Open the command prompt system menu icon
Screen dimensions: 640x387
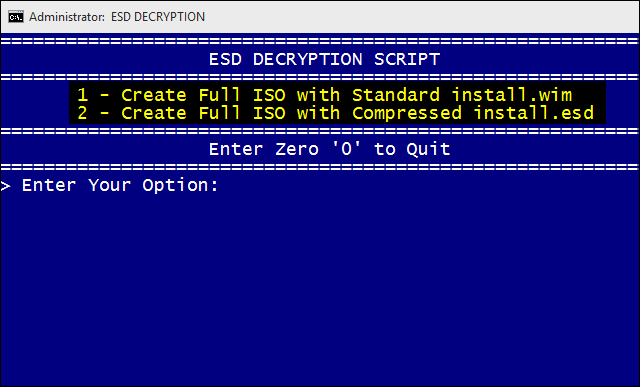point(16,17)
